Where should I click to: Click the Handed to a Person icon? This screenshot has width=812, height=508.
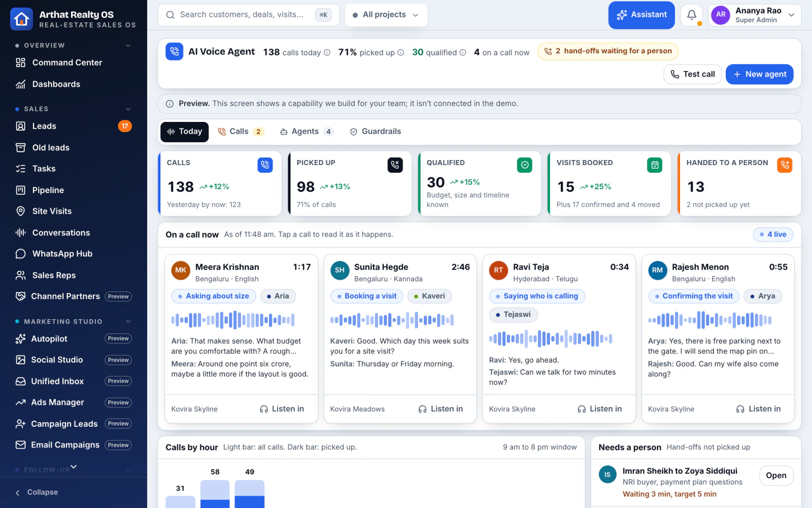[785, 165]
